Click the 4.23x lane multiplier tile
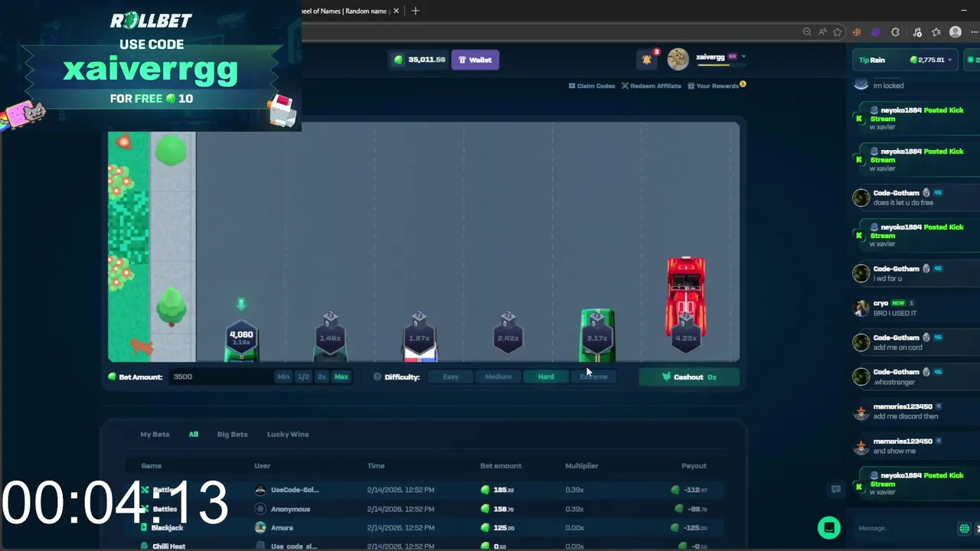Viewport: 980px width, 551px height. coord(685,337)
